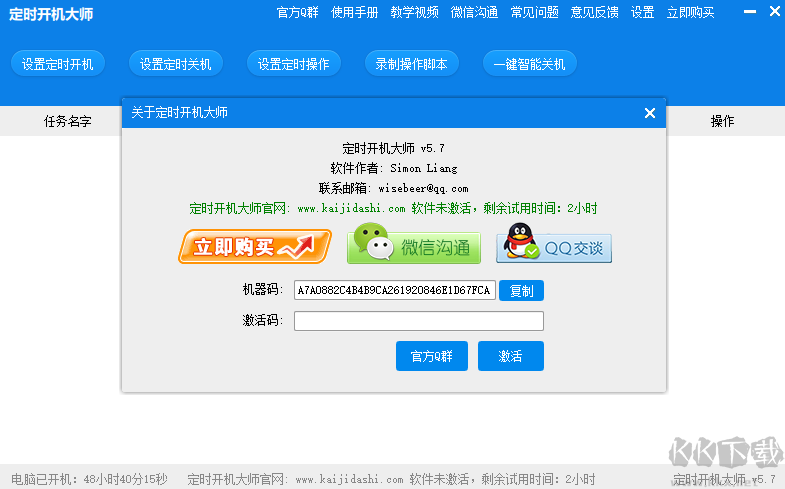This screenshot has width=785, height=489.
Task: Click the 设置定时操作 button
Action: point(294,64)
